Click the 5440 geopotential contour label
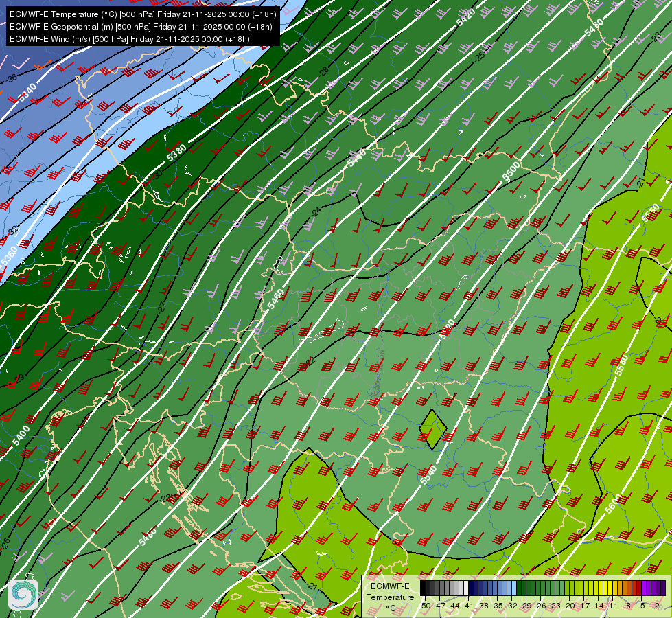Image resolution: width=672 pixels, height=618 pixels. (x=356, y=157)
